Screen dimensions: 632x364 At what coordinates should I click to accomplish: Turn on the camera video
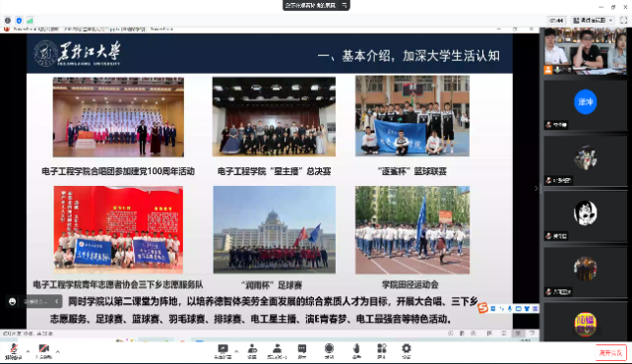(x=44, y=351)
